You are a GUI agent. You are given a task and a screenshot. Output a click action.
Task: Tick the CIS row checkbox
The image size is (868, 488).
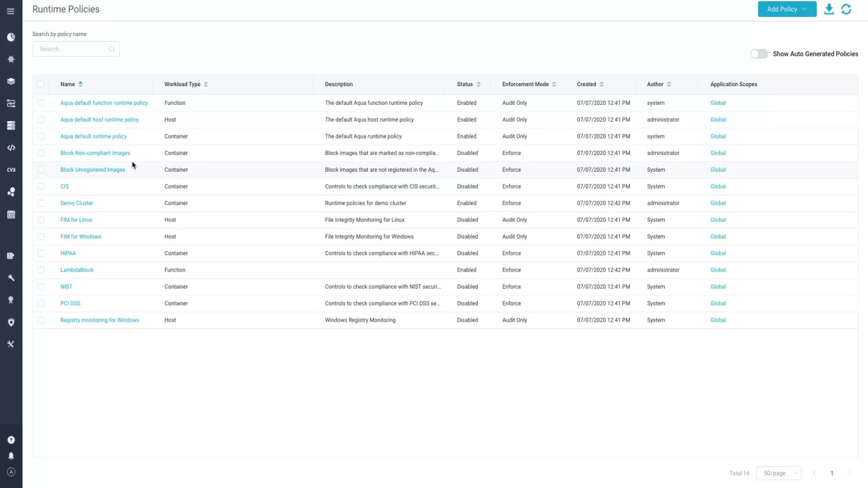pos(41,186)
